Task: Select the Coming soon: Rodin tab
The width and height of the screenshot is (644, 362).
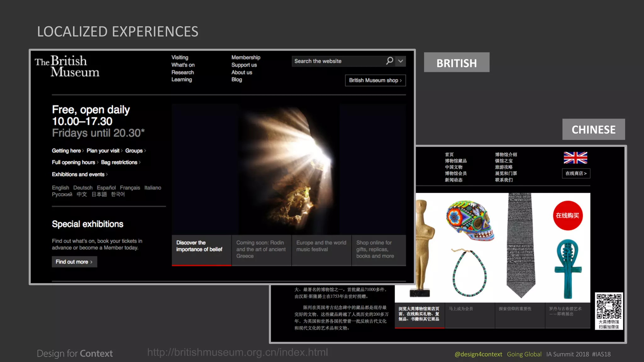Action: 262,250
